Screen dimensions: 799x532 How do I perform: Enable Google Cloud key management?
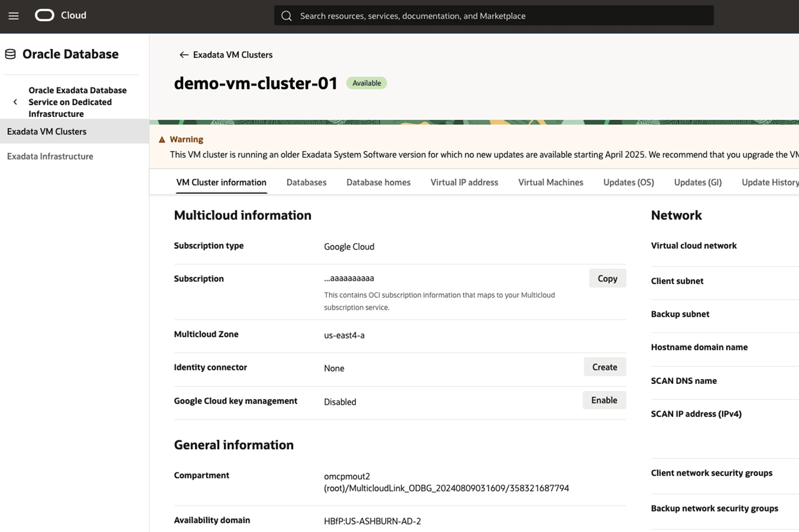tap(604, 400)
